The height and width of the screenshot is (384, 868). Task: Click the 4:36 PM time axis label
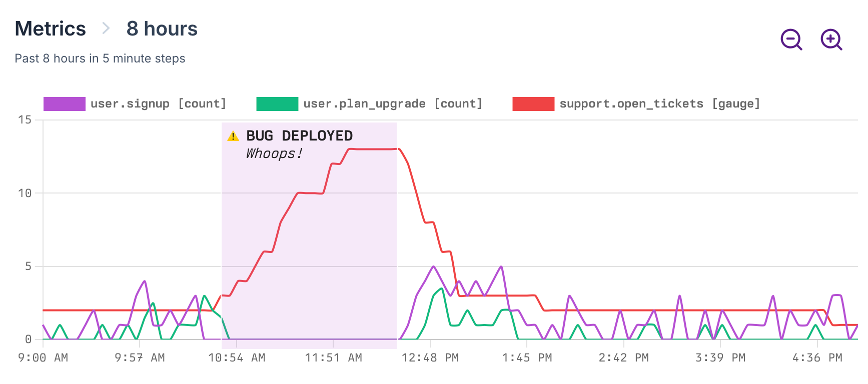(x=817, y=358)
